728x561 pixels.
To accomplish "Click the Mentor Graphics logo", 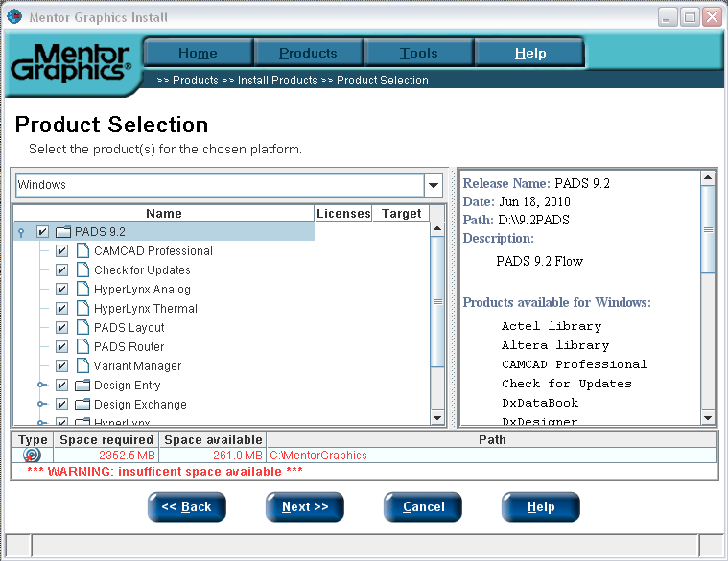I will point(71,62).
